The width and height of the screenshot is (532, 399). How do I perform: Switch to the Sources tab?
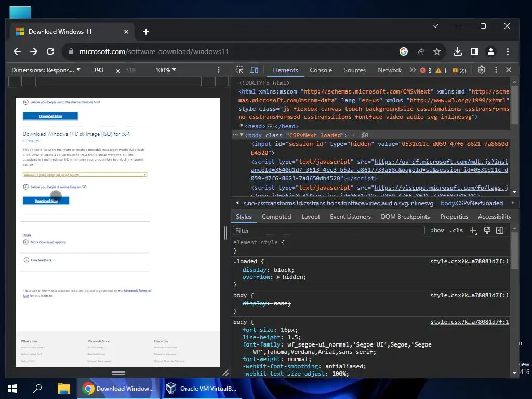pyautogui.click(x=354, y=70)
